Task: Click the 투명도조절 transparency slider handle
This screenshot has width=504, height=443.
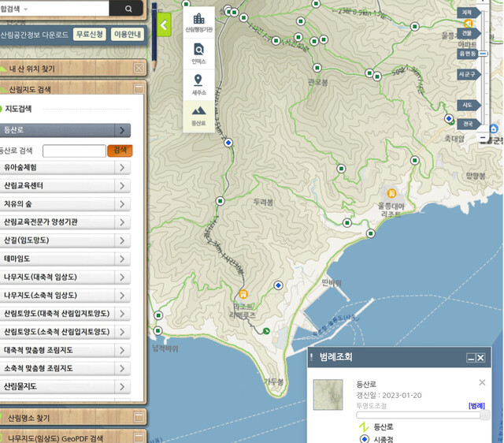Action: click(485, 415)
